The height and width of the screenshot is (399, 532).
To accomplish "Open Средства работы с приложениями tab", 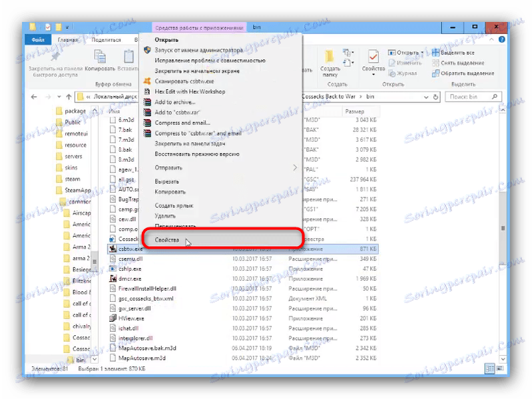I will coord(200,28).
